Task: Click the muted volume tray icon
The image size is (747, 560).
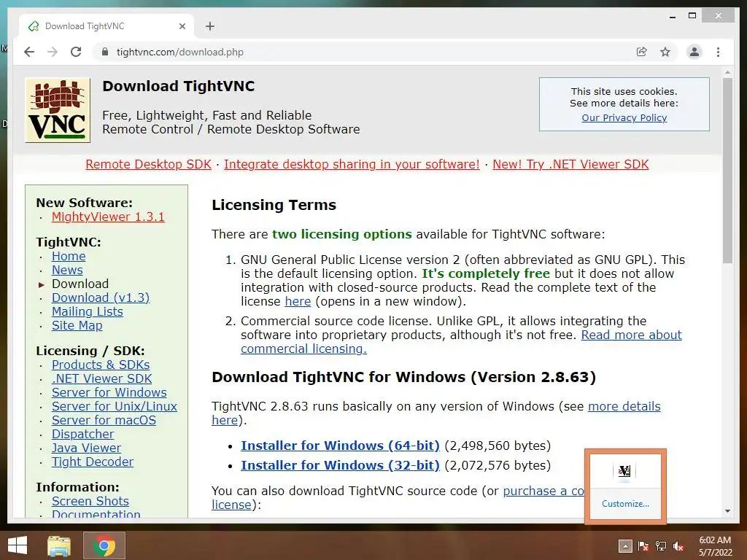Action: [678, 546]
